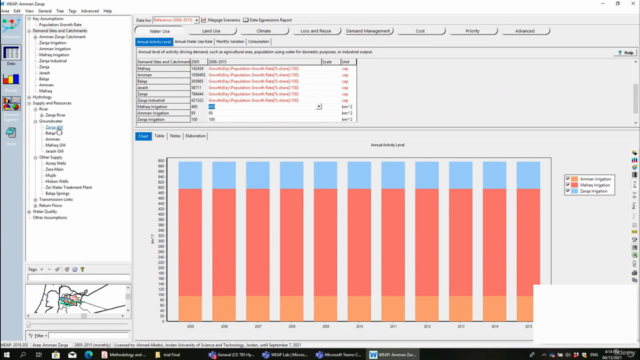Click Amman Irrigation orange legend swatch

pos(574,179)
